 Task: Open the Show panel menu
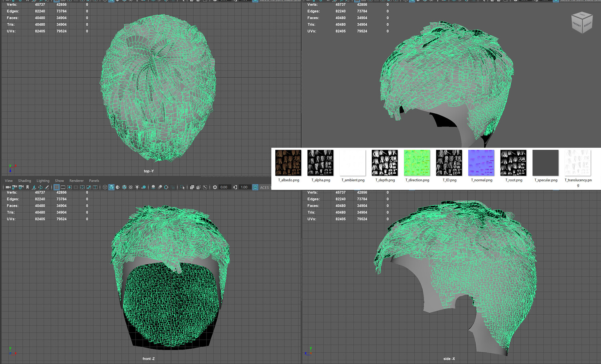point(59,181)
